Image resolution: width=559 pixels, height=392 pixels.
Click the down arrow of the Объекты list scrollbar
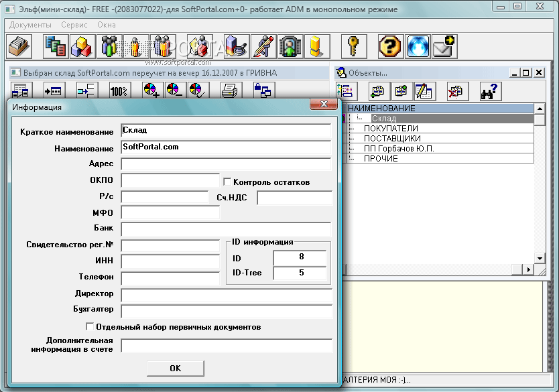tap(540, 259)
